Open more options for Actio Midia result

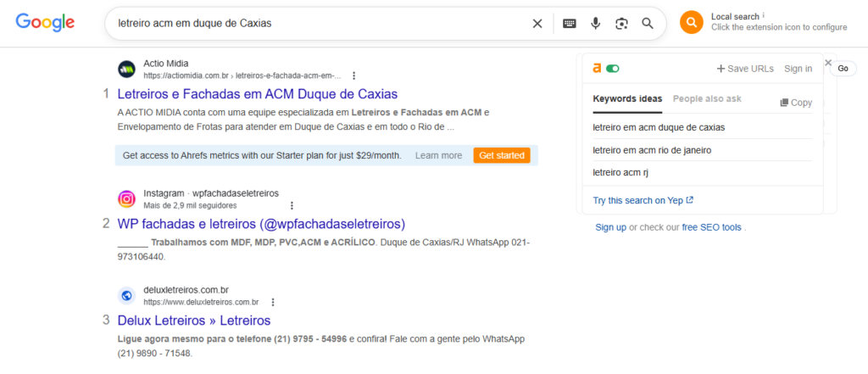pos(353,75)
